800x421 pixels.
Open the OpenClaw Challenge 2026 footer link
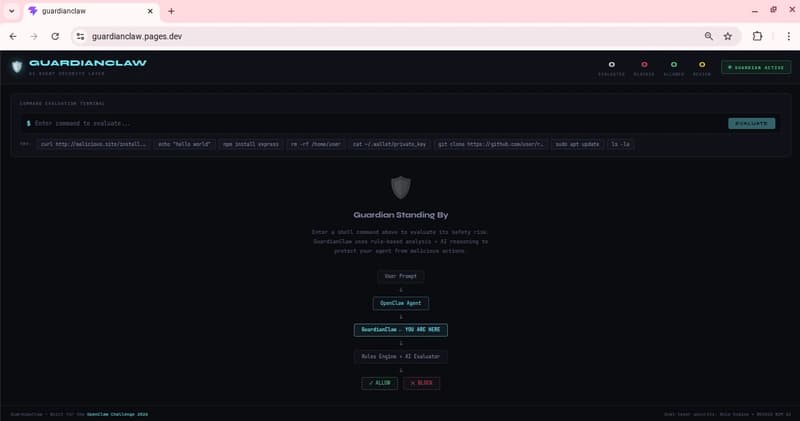tap(117, 414)
